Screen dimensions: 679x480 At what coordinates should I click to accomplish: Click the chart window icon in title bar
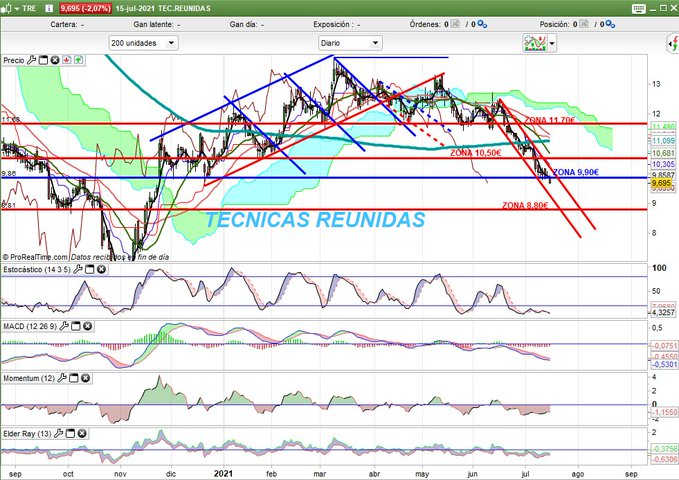tap(5, 8)
